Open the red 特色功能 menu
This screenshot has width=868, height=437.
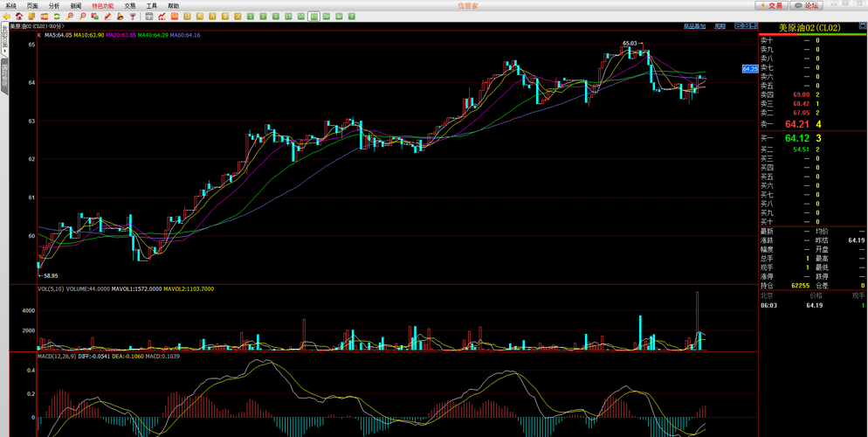103,5
